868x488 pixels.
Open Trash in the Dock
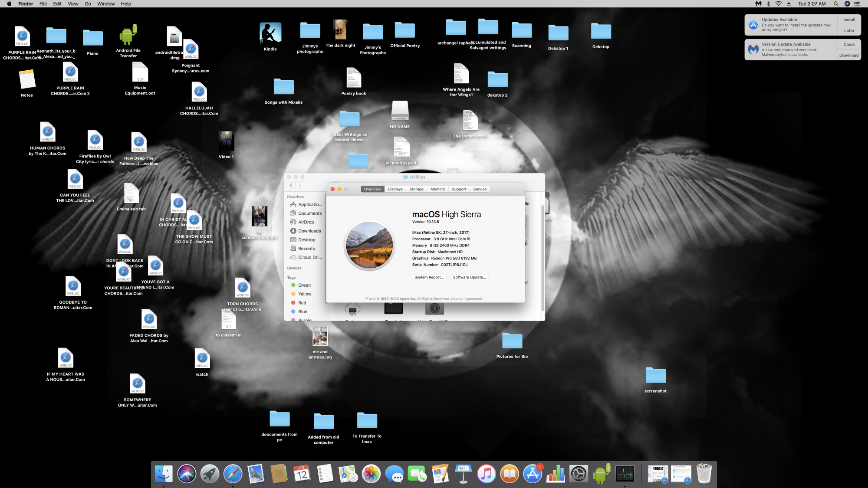coord(704,474)
